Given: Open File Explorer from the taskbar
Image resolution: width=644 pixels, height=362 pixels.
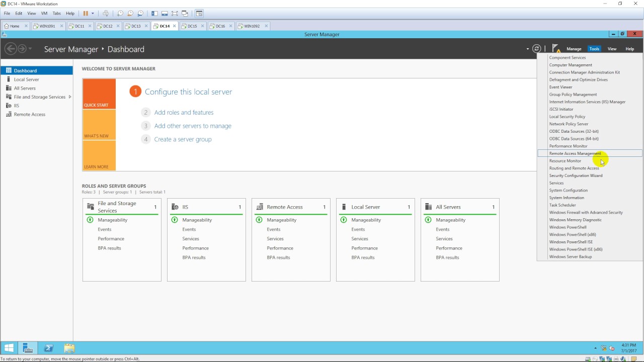Looking at the screenshot, I should [x=69, y=348].
